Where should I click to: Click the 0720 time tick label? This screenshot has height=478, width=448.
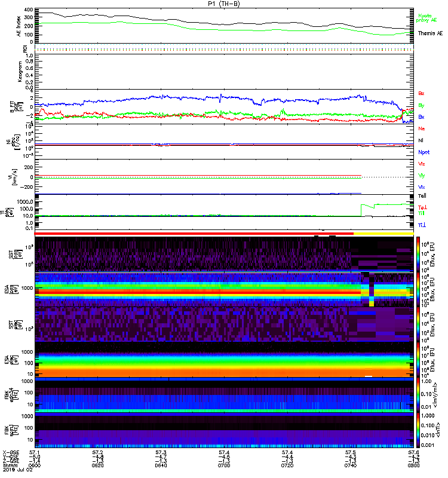pos(287,465)
